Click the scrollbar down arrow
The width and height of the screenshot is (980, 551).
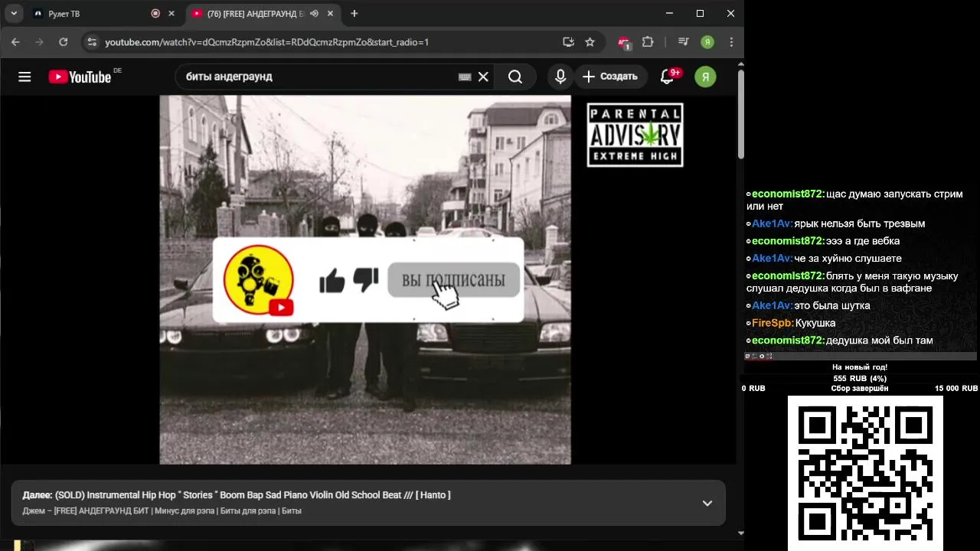tap(740, 533)
